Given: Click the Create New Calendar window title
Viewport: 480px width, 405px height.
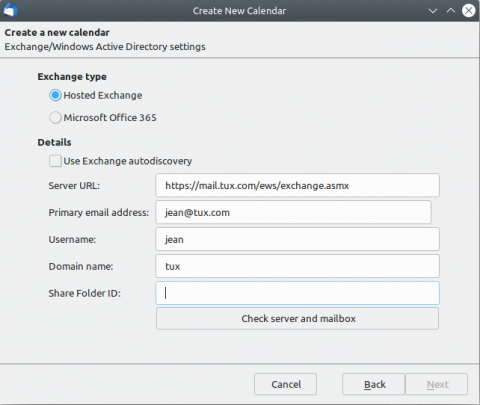Looking at the screenshot, I should pos(239,11).
